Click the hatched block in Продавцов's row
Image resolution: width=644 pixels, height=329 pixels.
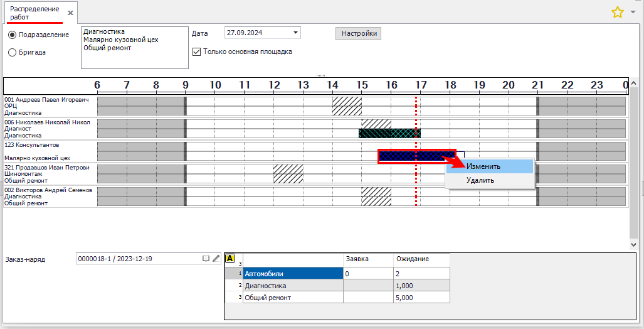click(x=288, y=173)
